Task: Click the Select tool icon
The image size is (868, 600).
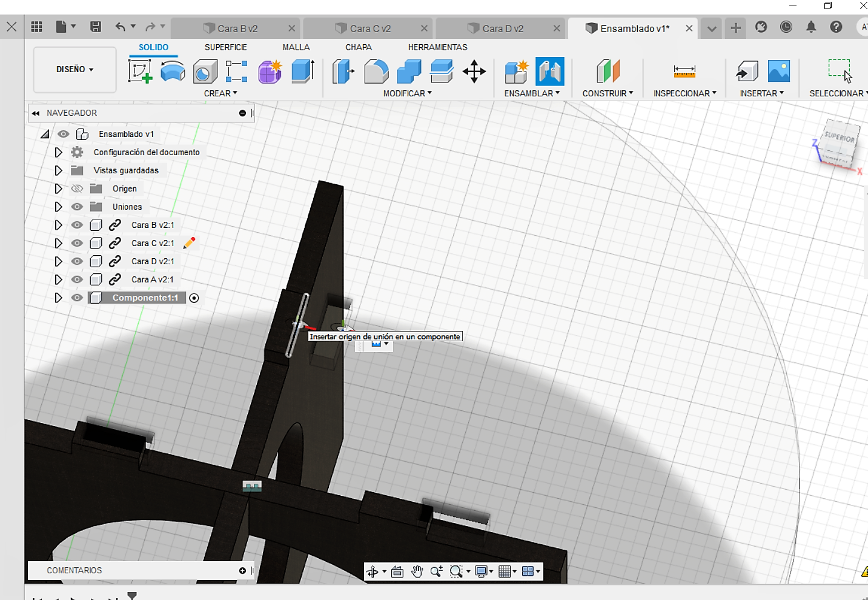Action: click(840, 71)
